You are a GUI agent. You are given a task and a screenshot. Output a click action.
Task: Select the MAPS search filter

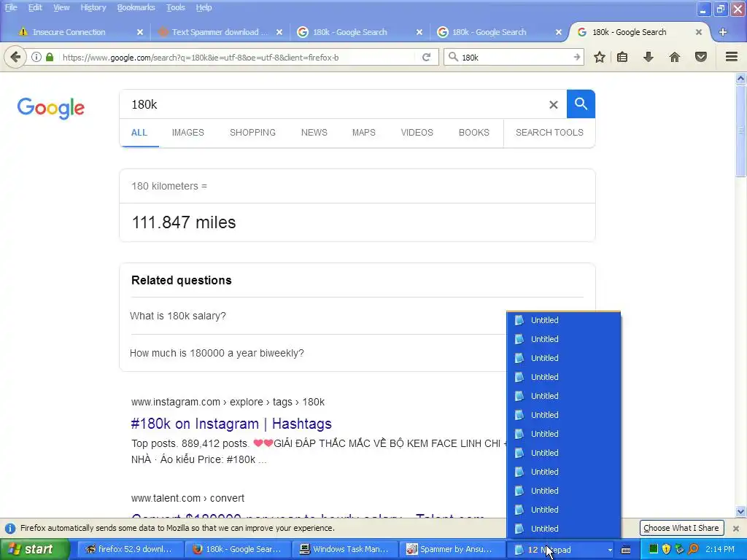(x=363, y=133)
